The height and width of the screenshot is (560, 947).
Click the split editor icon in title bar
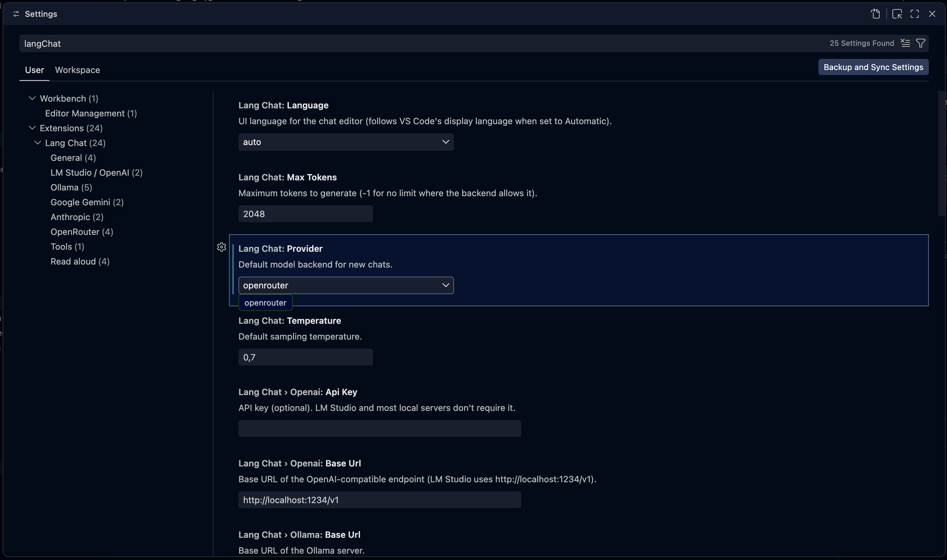click(x=897, y=14)
